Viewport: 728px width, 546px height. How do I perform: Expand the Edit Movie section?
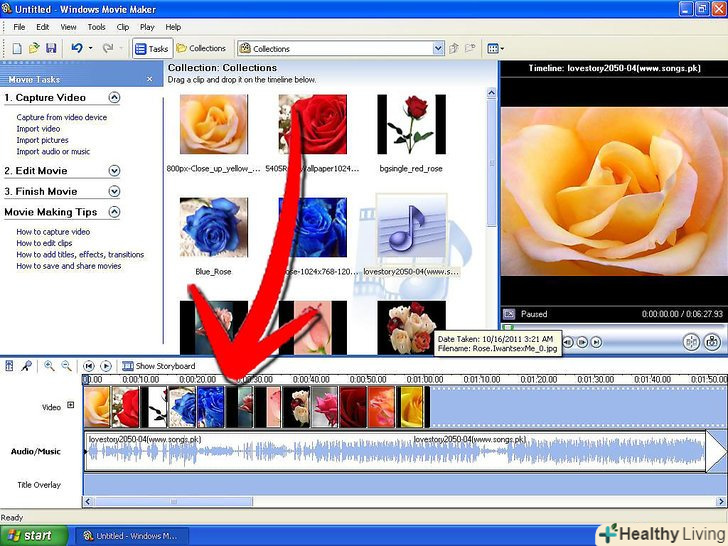coord(114,171)
